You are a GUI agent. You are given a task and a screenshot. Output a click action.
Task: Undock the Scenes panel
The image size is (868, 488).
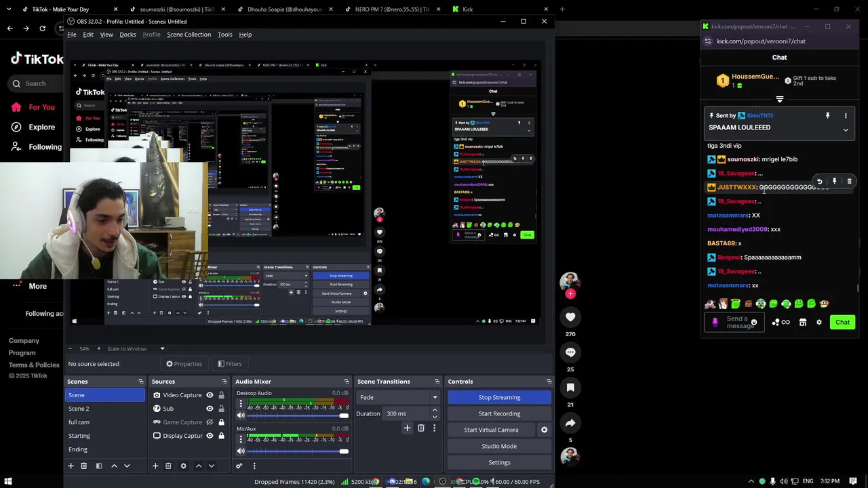(x=140, y=382)
